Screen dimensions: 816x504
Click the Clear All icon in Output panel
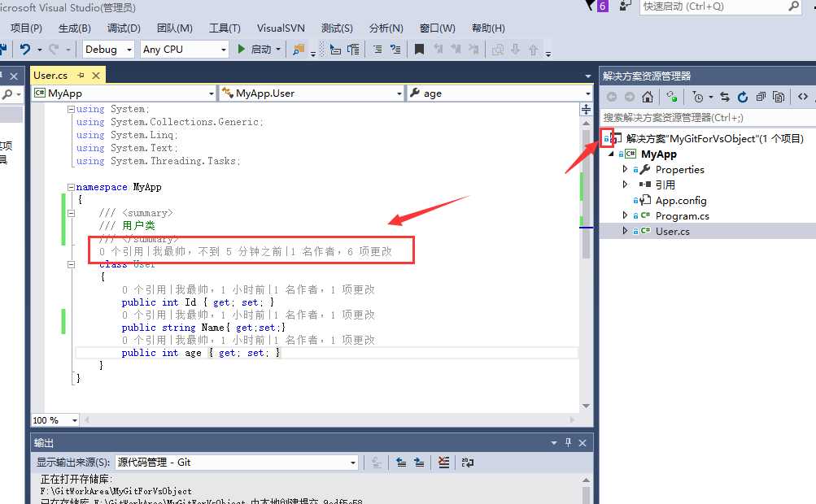tap(443, 462)
